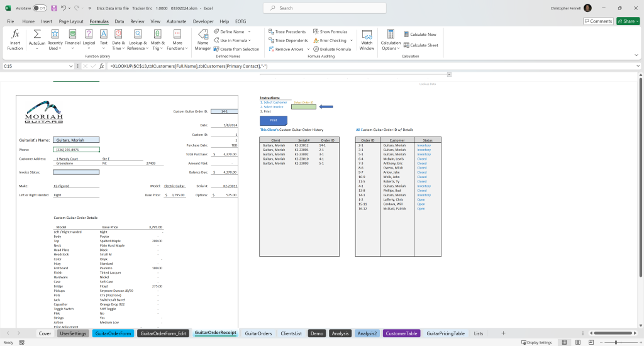Click the formula bar text
This screenshot has width=644, height=346.
click(x=189, y=66)
